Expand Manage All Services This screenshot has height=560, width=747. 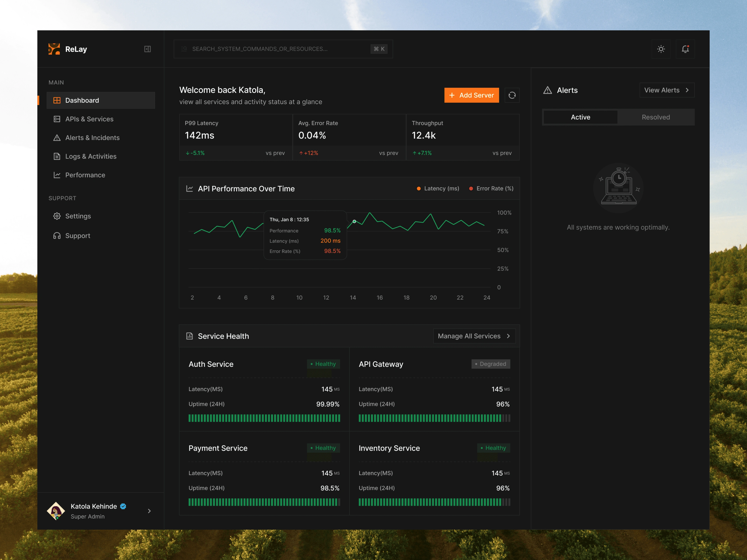pos(474,336)
